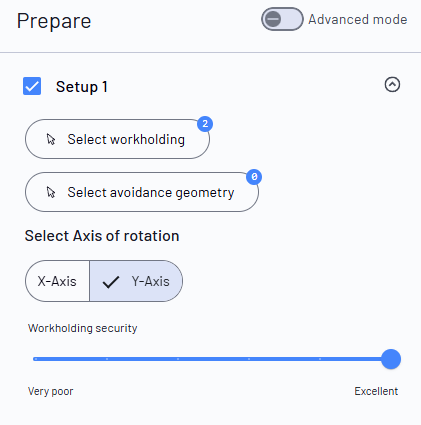The height and width of the screenshot is (425, 421).
Task: Click the Advanced mode label text
Action: 358,19
